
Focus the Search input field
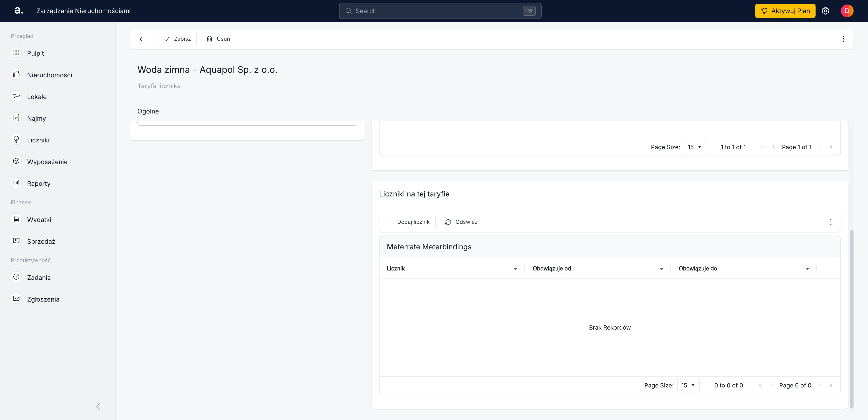click(x=440, y=11)
